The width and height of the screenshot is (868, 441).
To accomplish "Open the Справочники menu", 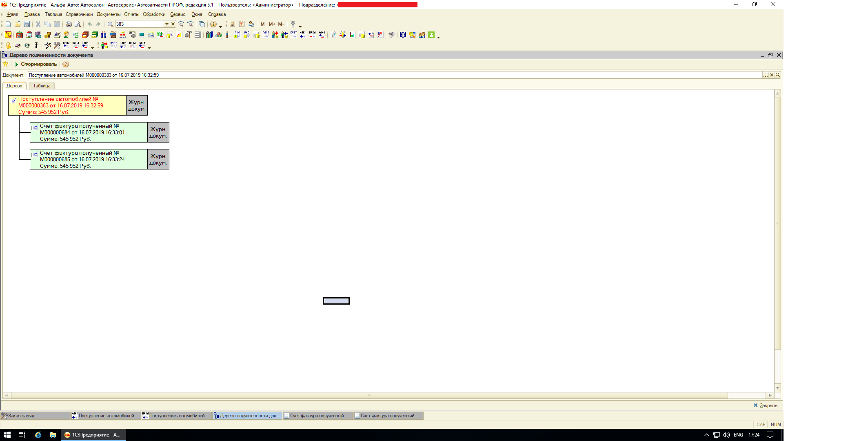I will (x=79, y=14).
